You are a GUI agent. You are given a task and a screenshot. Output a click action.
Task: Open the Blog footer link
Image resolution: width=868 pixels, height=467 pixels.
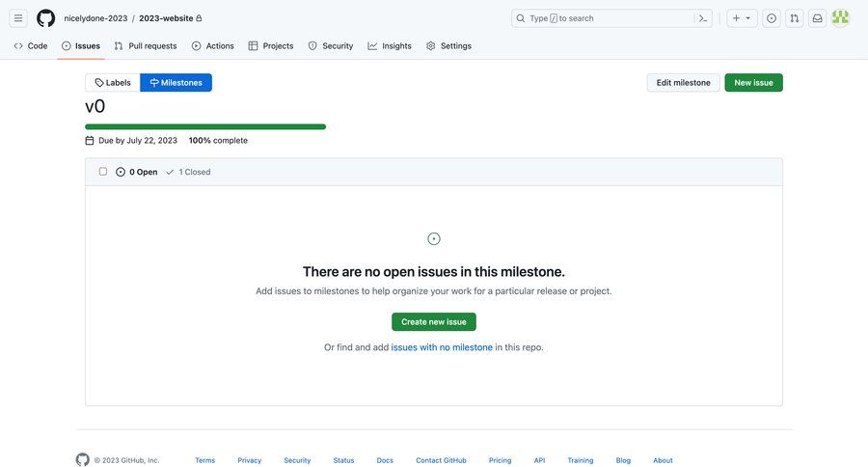point(623,460)
